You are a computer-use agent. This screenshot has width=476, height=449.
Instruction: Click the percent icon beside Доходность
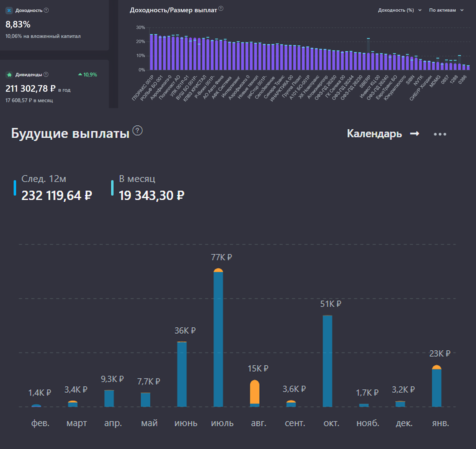(x=9, y=10)
